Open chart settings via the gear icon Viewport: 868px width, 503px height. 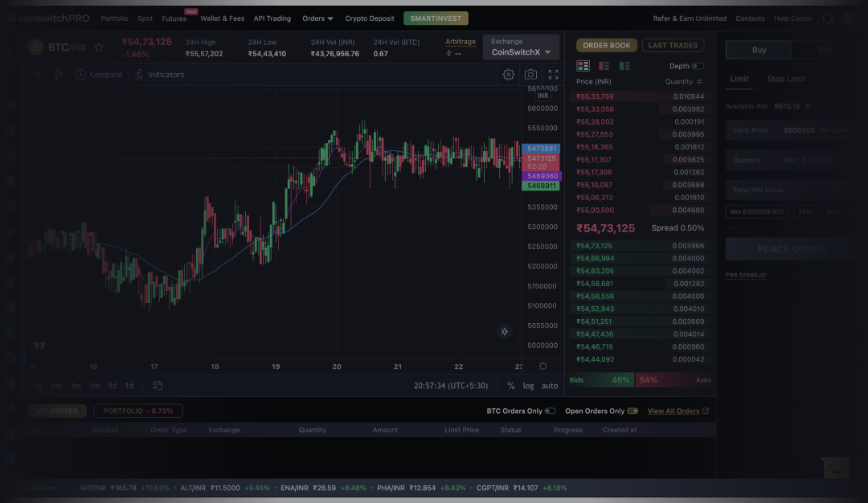pyautogui.click(x=508, y=74)
